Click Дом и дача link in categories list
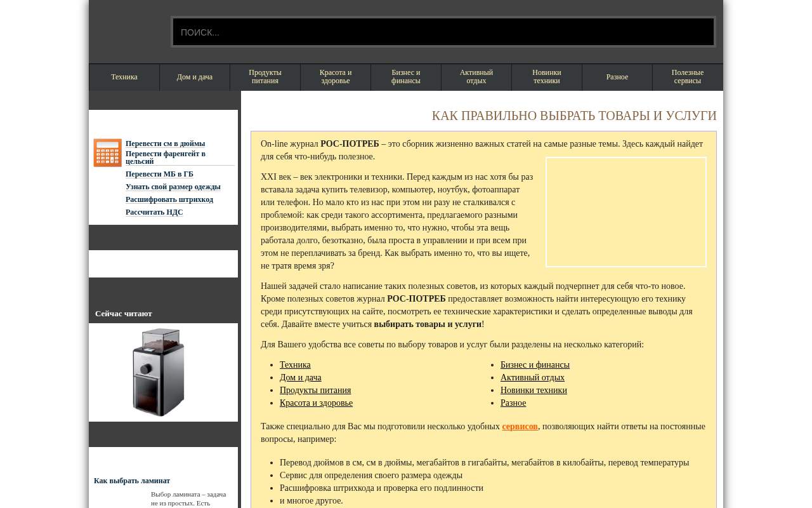 pos(301,377)
